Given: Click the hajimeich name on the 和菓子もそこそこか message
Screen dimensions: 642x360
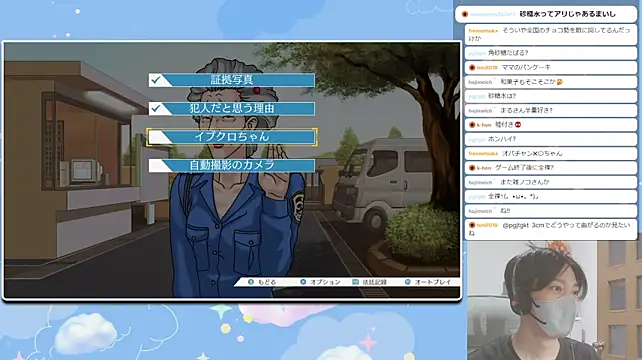Looking at the screenshot, I should click(x=480, y=82).
